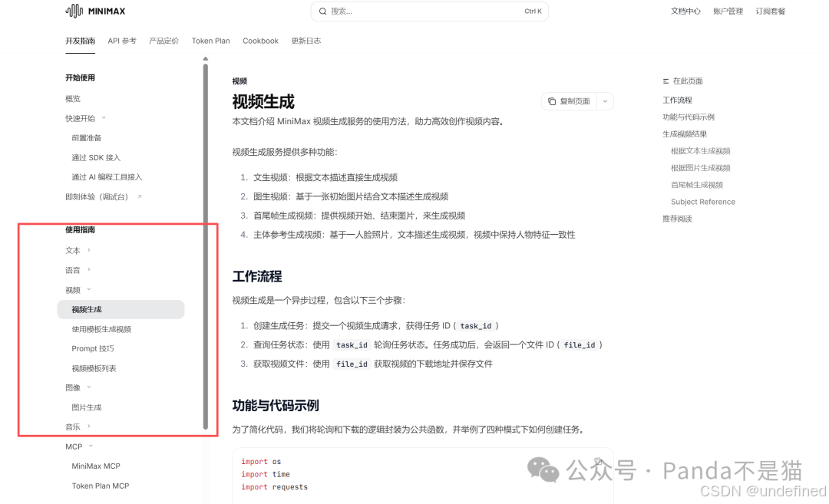Expand the 文本 sidebar item
Screen dimensions: 829x504
[84, 250]
